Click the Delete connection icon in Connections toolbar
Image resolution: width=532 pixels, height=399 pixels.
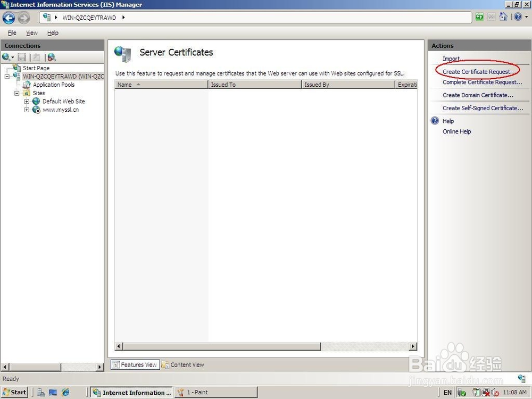tap(51, 57)
